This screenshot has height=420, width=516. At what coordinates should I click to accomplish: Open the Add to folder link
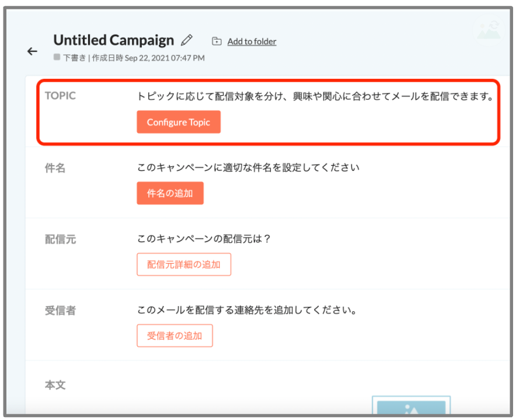click(252, 41)
